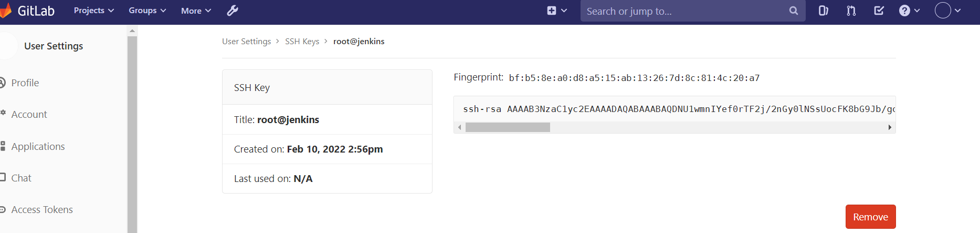
Task: Go to Profile in sidebar
Action: 25,83
